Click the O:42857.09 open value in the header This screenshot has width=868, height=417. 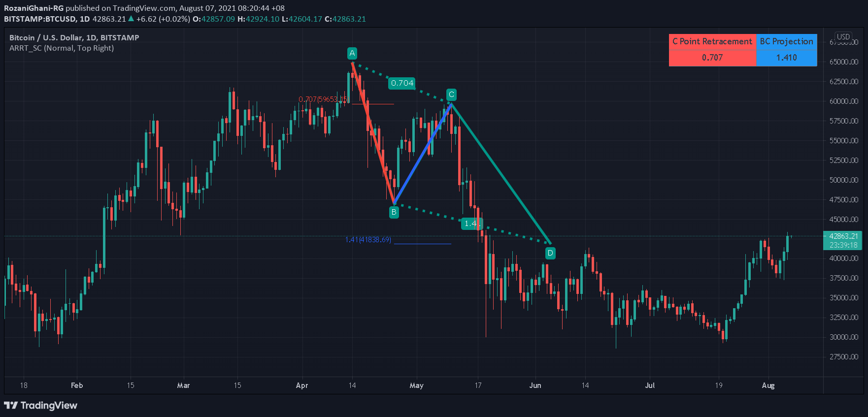pyautogui.click(x=213, y=19)
